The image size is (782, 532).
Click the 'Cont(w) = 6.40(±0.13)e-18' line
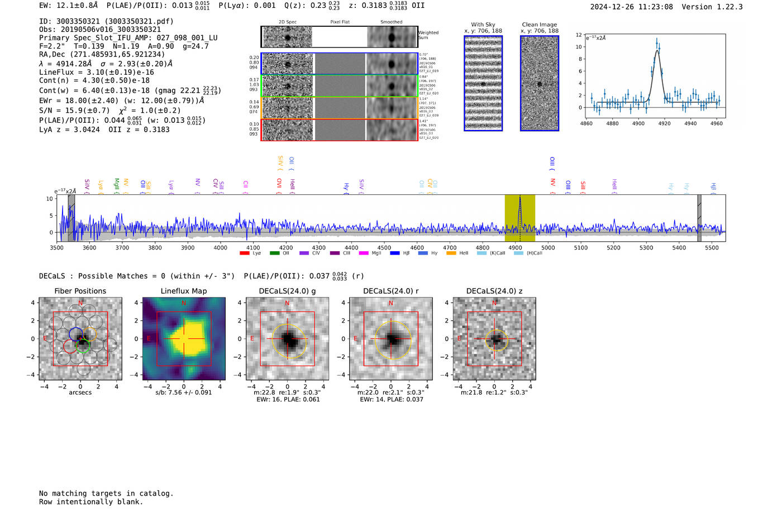coord(130,90)
